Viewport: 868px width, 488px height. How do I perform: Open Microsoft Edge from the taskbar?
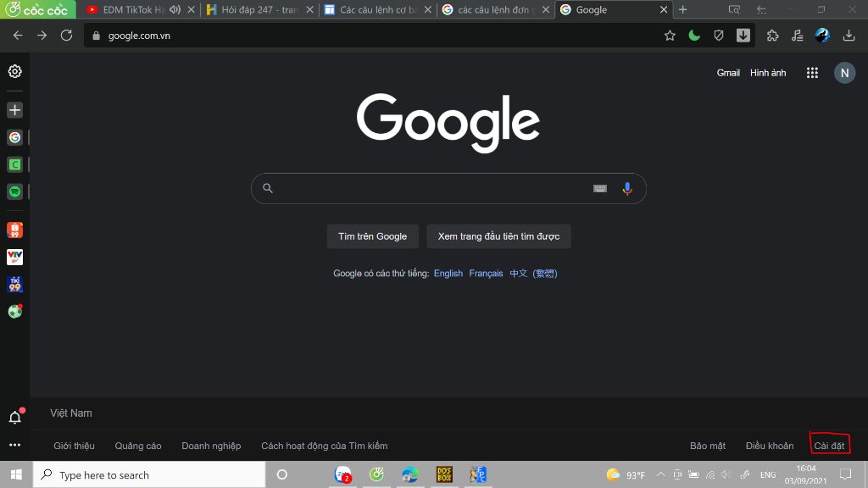click(x=410, y=474)
